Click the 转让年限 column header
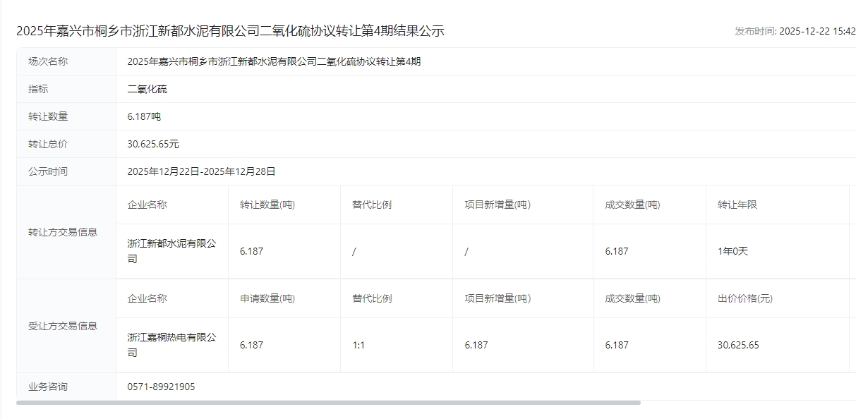This screenshot has height=419, width=868. coord(737,205)
